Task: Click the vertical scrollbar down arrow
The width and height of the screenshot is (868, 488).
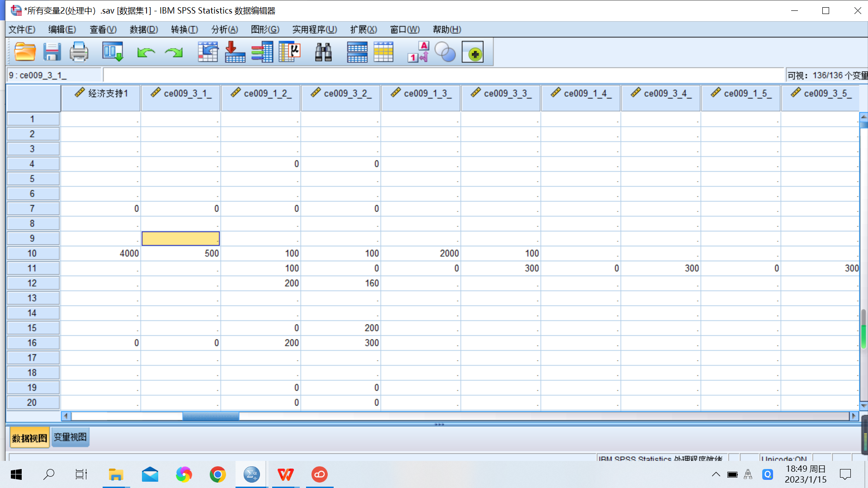Action: [x=863, y=405]
